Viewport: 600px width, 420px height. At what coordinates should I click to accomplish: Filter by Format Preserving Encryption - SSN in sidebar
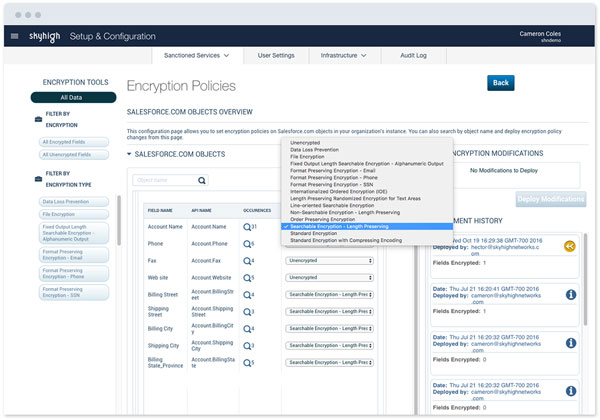pos(73,292)
